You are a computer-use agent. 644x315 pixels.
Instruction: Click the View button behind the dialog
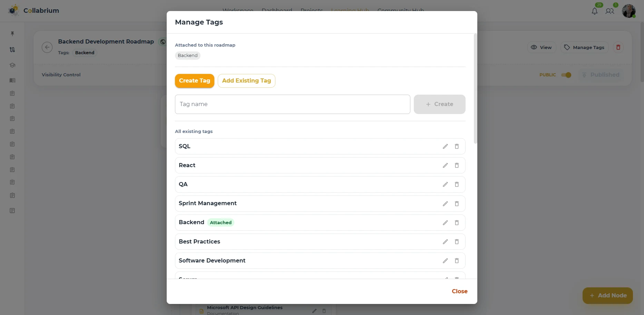(x=541, y=47)
